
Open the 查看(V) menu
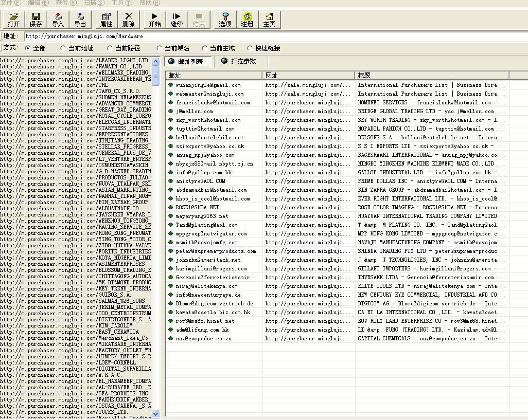pos(66,3)
